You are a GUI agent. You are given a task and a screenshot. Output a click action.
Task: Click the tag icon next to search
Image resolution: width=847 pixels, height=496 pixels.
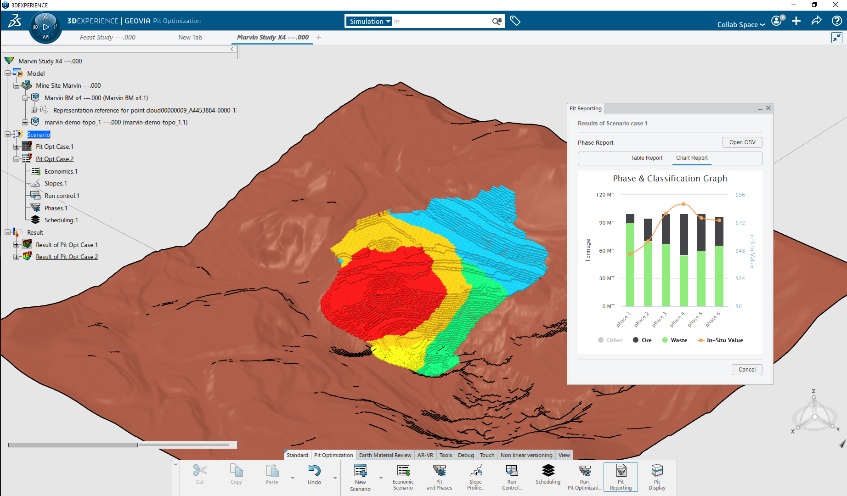pos(515,21)
